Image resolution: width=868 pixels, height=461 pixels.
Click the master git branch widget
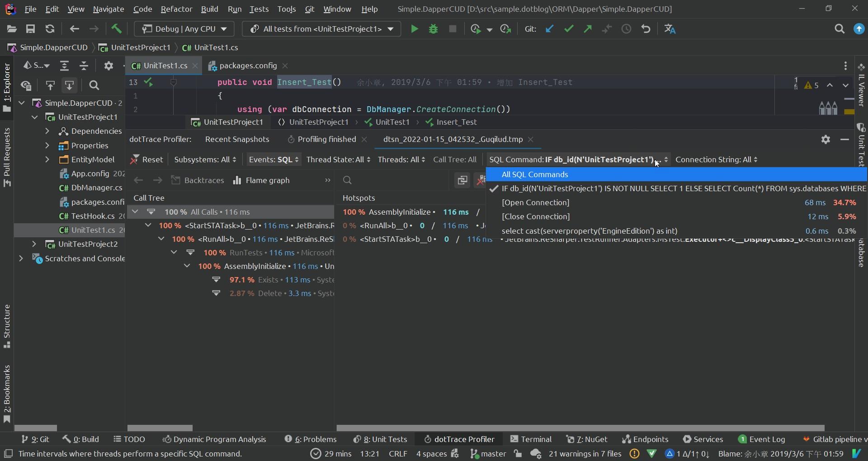pyautogui.click(x=488, y=454)
